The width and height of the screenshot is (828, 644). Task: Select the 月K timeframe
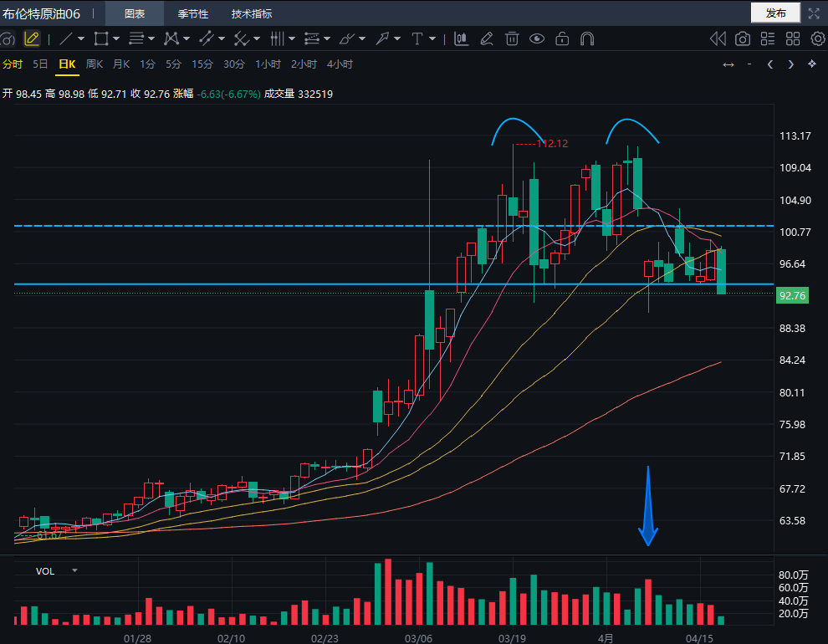(121, 64)
